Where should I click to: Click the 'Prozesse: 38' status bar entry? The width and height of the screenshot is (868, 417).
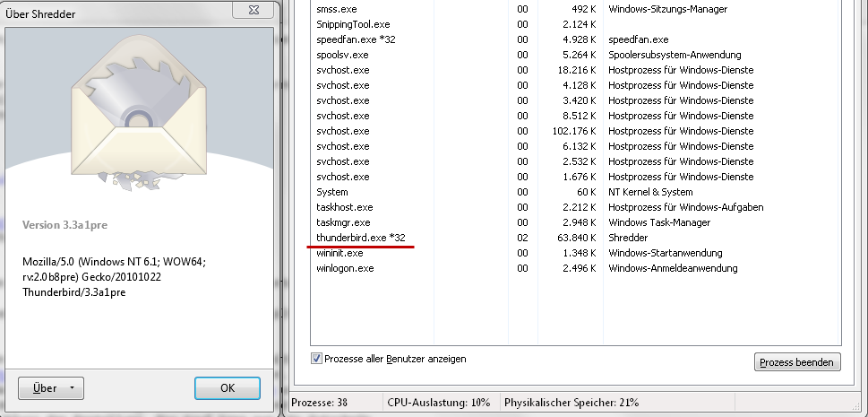tap(320, 403)
